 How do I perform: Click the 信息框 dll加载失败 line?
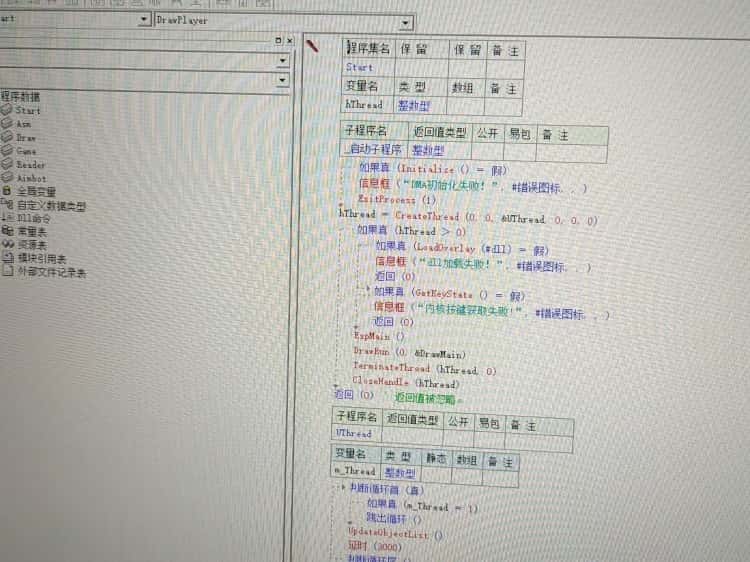click(483, 264)
